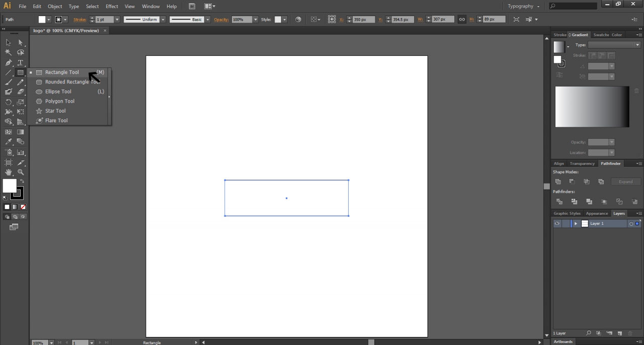Open the Typography workspace dropdown

coord(524,7)
